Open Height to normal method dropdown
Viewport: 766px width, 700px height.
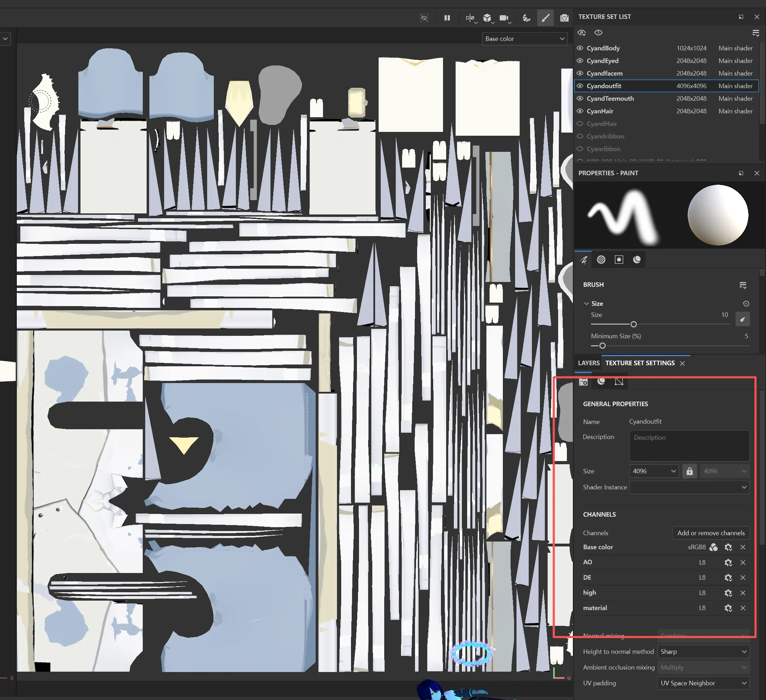pos(703,652)
